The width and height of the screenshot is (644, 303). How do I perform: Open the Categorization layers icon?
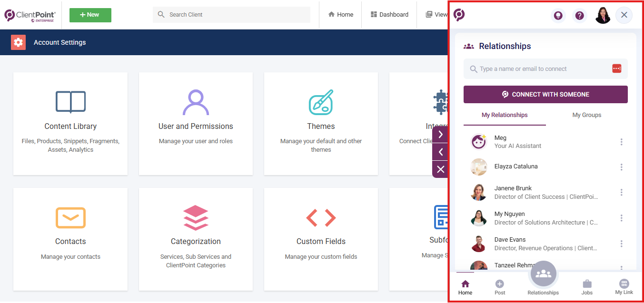coord(196,218)
